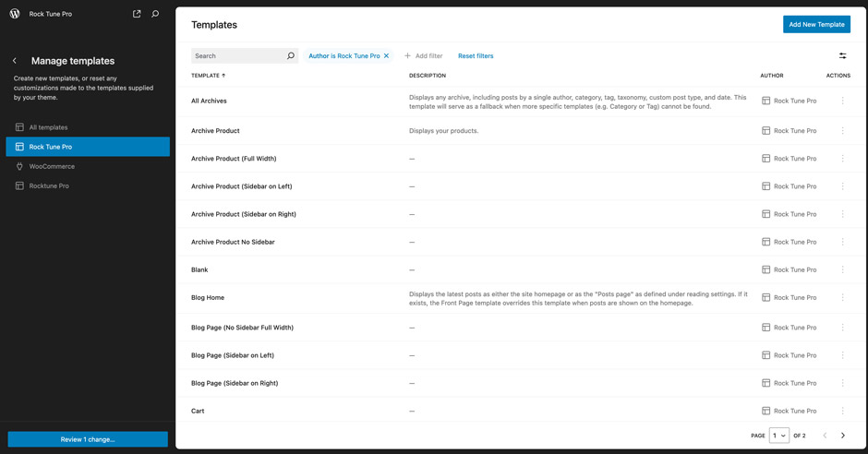Open actions menu for Blog Home template
The image size is (868, 454).
842,298
